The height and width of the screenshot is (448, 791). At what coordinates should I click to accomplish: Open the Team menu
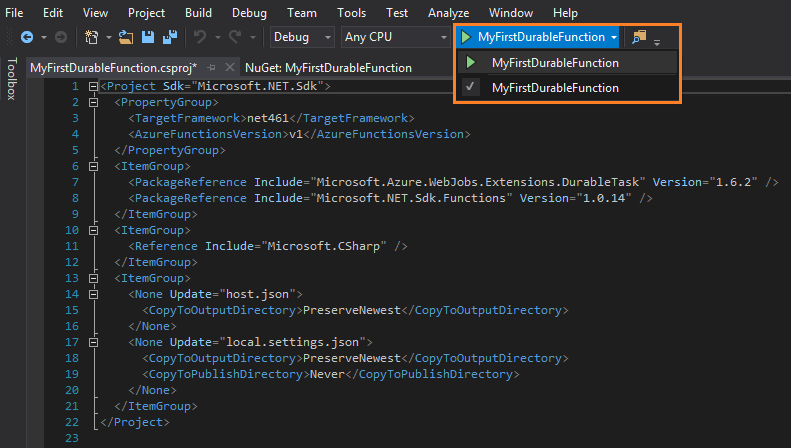(302, 13)
